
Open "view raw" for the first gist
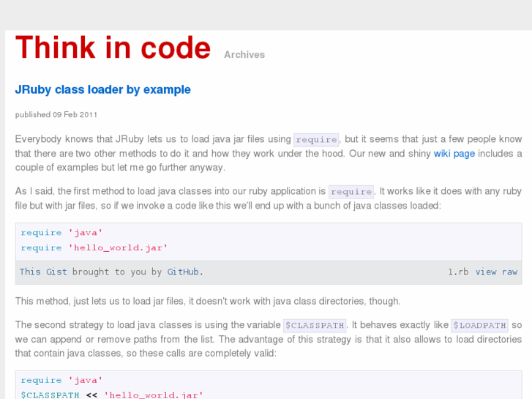click(x=496, y=272)
